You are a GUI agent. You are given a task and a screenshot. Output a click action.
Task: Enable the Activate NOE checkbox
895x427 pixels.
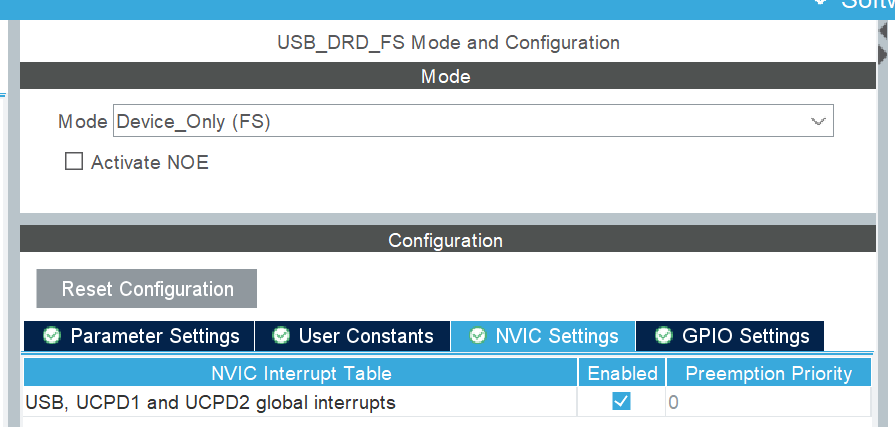pos(74,161)
